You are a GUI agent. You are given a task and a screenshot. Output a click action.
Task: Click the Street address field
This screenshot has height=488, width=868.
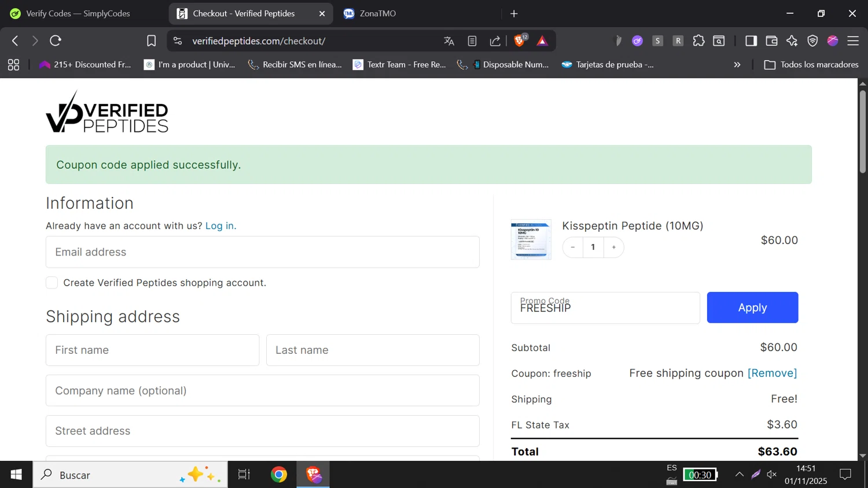[263, 431]
